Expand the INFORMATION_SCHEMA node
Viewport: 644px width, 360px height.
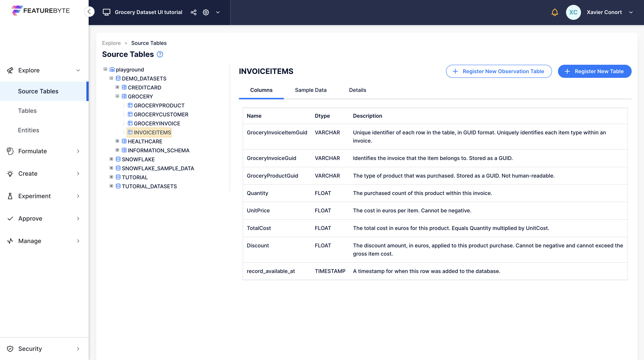point(117,150)
